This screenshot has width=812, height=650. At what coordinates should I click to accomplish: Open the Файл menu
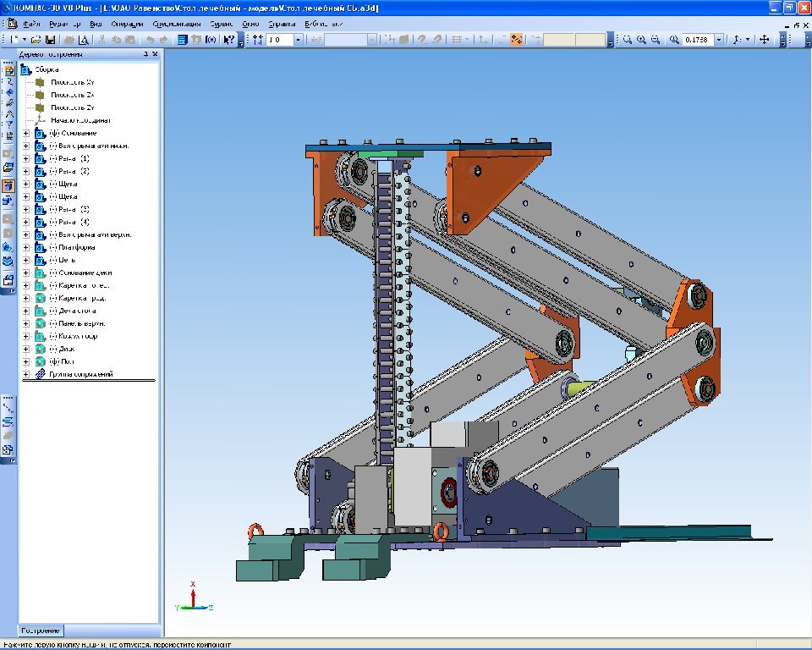coord(32,24)
